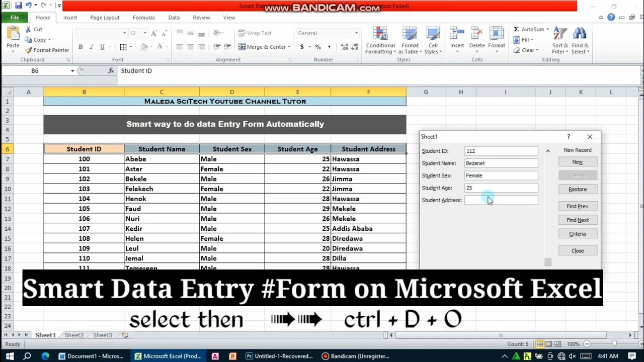Image resolution: width=644 pixels, height=362 pixels.
Task: Click the Close button in form dialog
Action: [x=578, y=251]
